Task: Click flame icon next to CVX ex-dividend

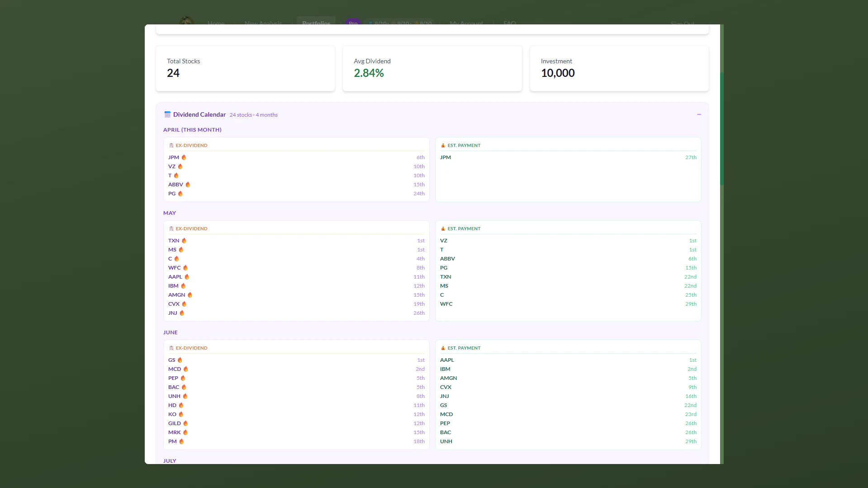Action: 184,304
